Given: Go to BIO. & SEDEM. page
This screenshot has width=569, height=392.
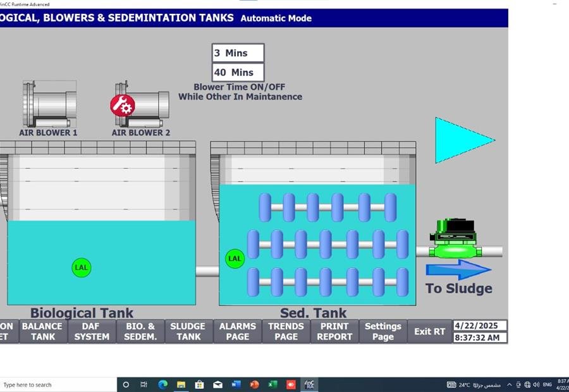Looking at the screenshot, I should [x=140, y=331].
